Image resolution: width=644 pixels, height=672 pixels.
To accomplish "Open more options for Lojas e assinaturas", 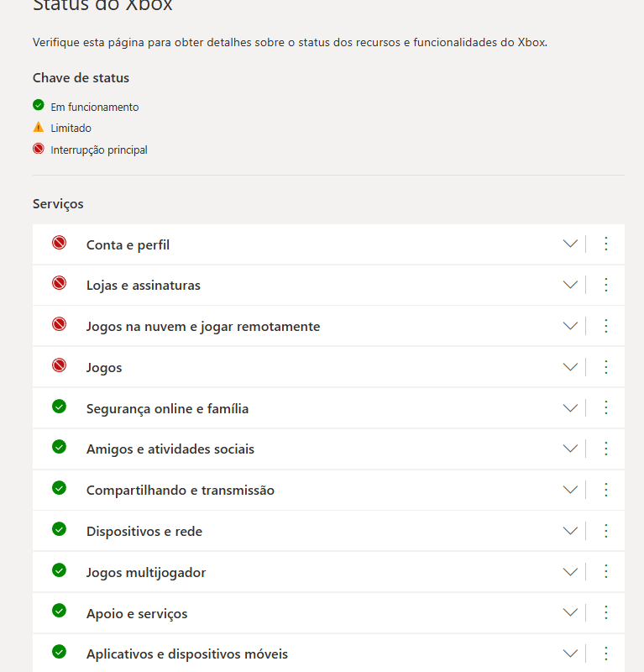I will pos(606,285).
